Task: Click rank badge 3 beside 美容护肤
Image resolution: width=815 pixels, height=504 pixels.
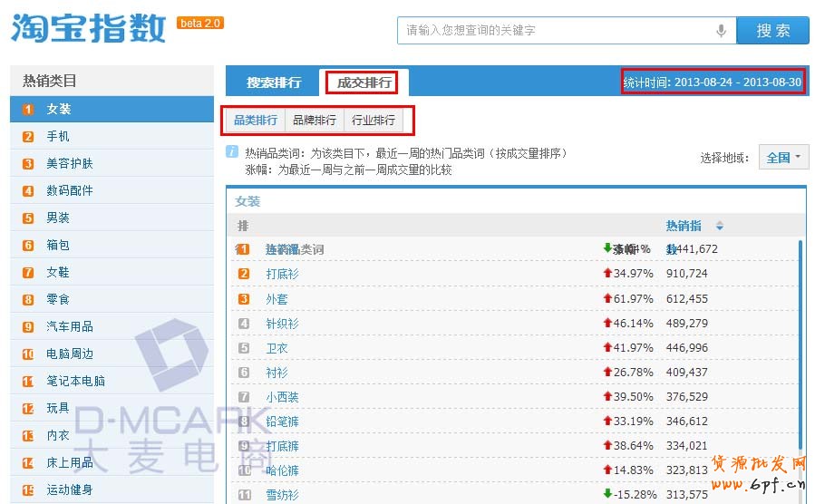Action: (28, 164)
